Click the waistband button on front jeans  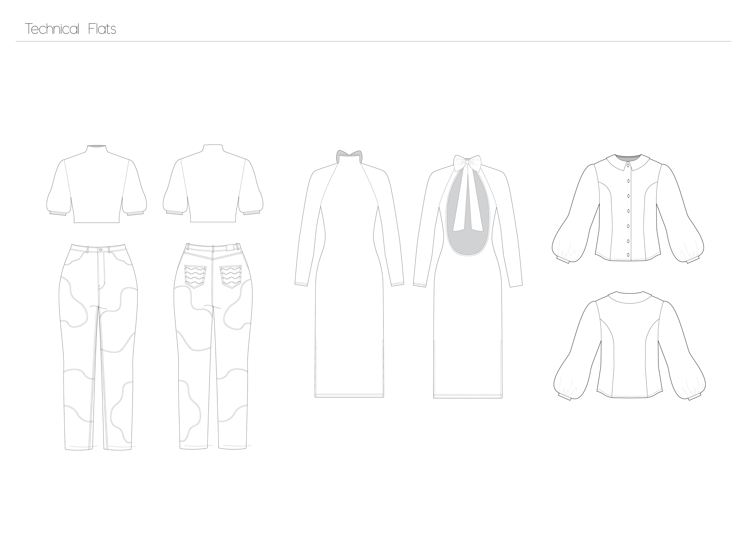pyautogui.click(x=101, y=250)
